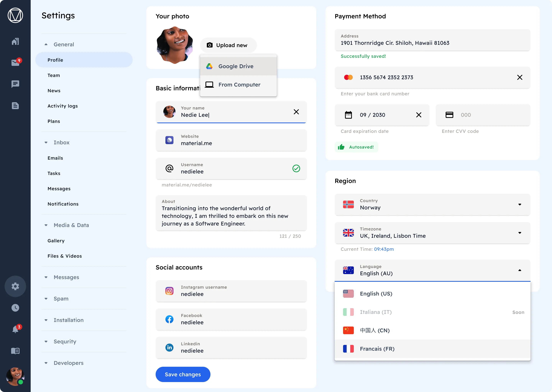Click the document sidebar icon
552x392 pixels.
point(16,105)
